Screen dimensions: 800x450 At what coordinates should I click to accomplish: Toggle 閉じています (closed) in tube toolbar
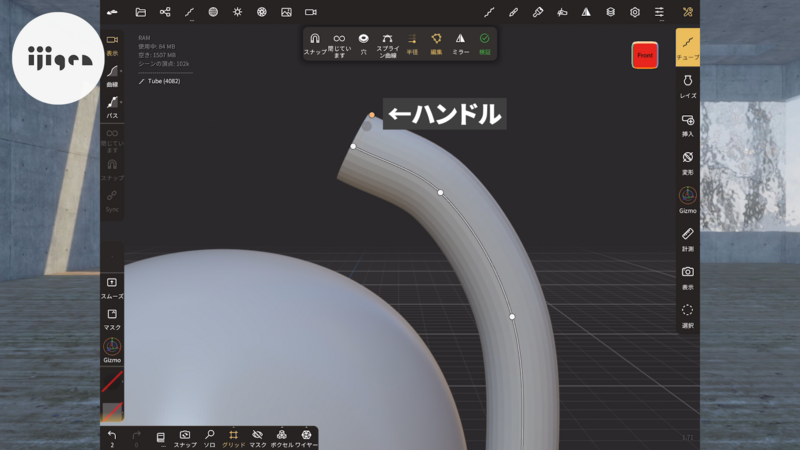(339, 45)
